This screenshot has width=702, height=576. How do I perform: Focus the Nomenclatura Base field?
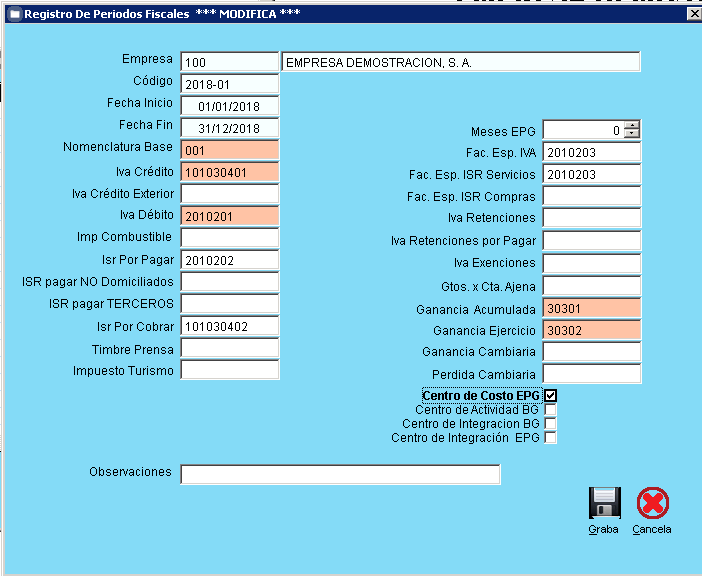point(229,150)
